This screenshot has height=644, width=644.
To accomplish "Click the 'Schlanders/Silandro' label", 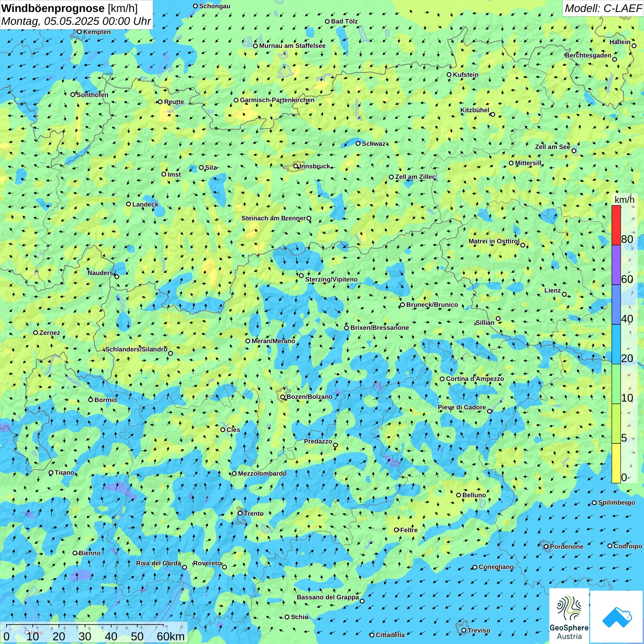I will pyautogui.click(x=136, y=349).
